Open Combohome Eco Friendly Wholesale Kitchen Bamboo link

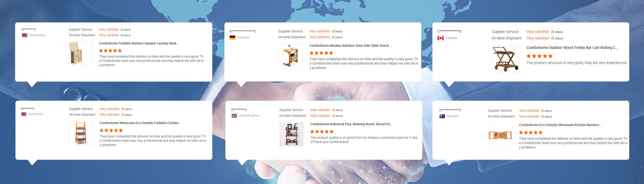pyautogui.click(x=560, y=125)
